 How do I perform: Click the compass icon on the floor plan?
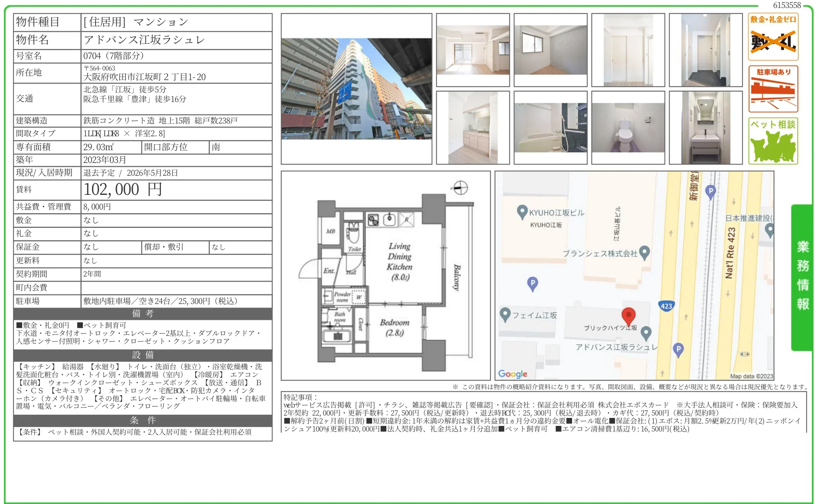460,188
